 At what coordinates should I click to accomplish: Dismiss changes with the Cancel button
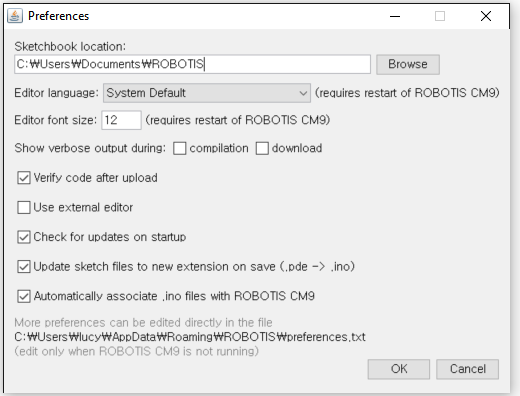(x=467, y=369)
